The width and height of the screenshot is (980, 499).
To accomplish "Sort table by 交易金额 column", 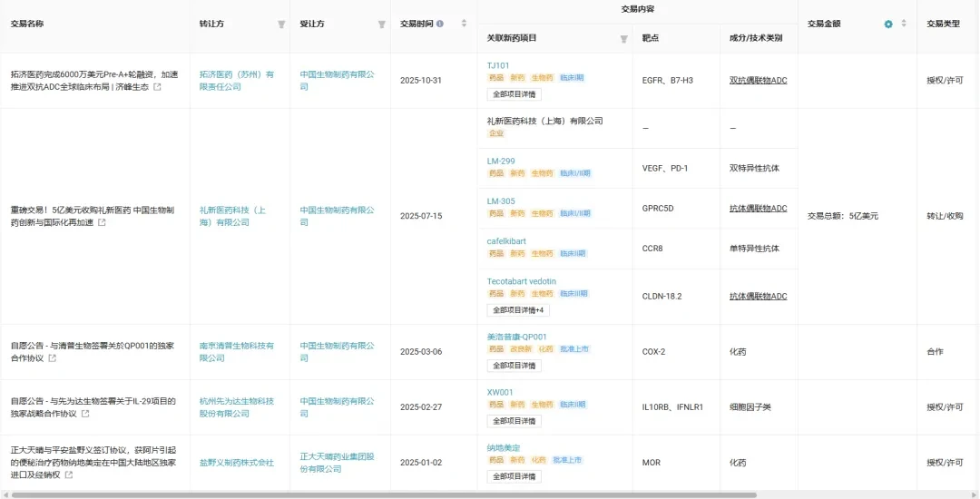I will (904, 24).
